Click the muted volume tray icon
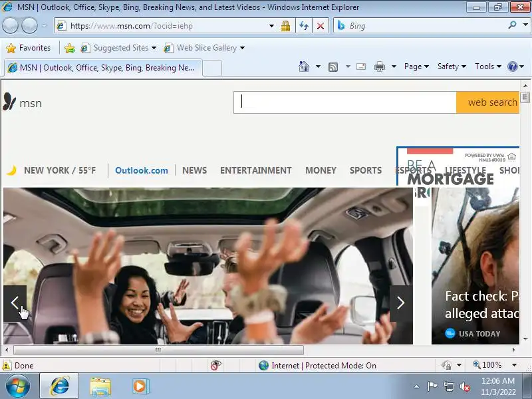The width and height of the screenshot is (532, 399). pyautogui.click(x=464, y=386)
